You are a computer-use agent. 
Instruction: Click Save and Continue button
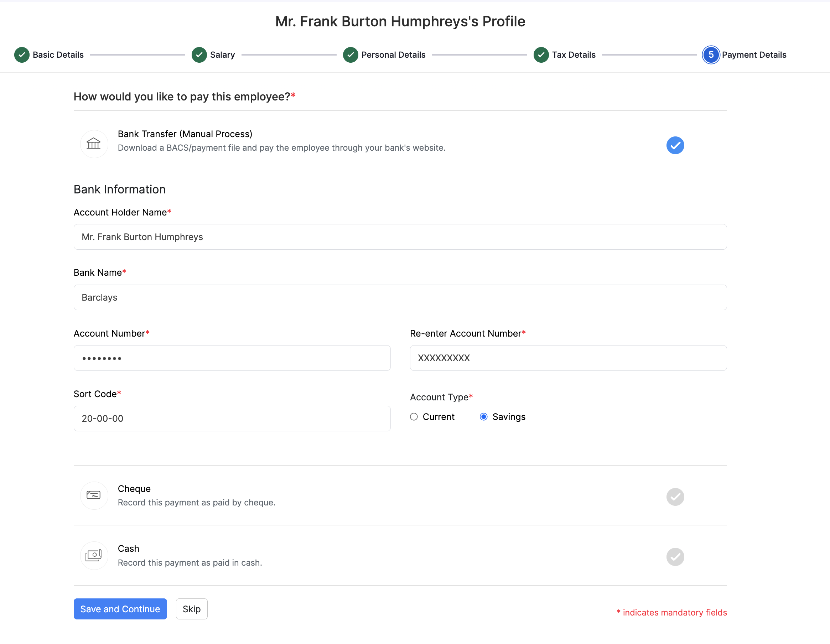coord(120,609)
